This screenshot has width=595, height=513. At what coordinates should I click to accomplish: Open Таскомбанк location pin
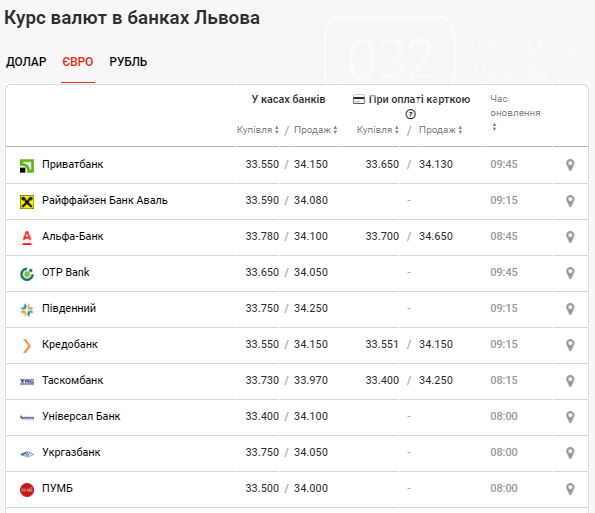point(570,381)
